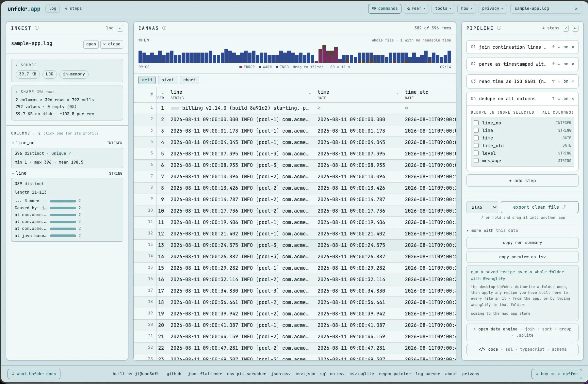588x384 pixels.
Task: Click the open file button
Action: click(91, 44)
